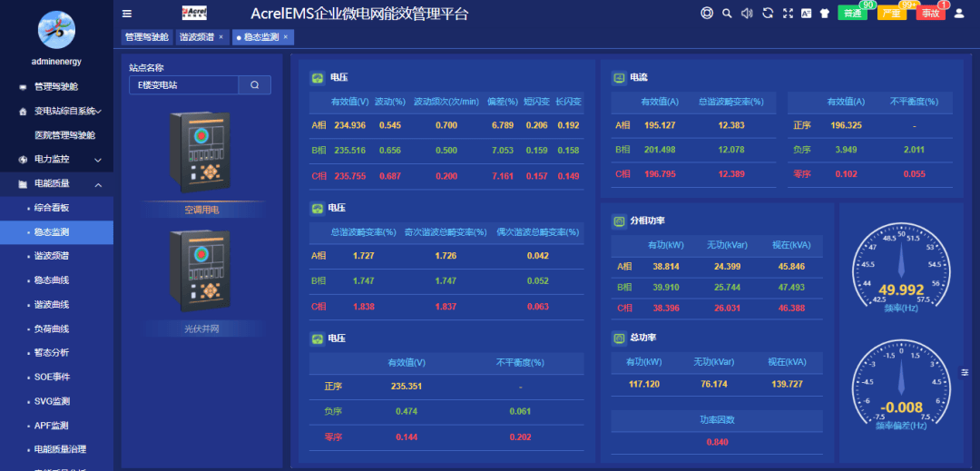Image resolution: width=980 pixels, height=471 pixels.
Task: Click the 电流 panel icon
Action: pos(619,78)
